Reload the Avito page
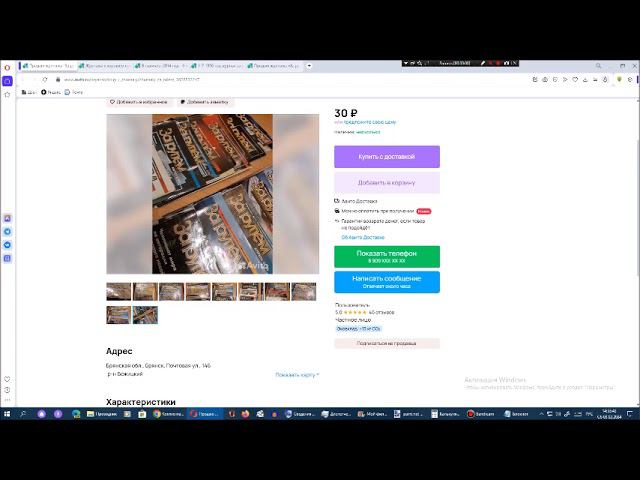This screenshot has width=640, height=480. pyautogui.click(x=45, y=80)
